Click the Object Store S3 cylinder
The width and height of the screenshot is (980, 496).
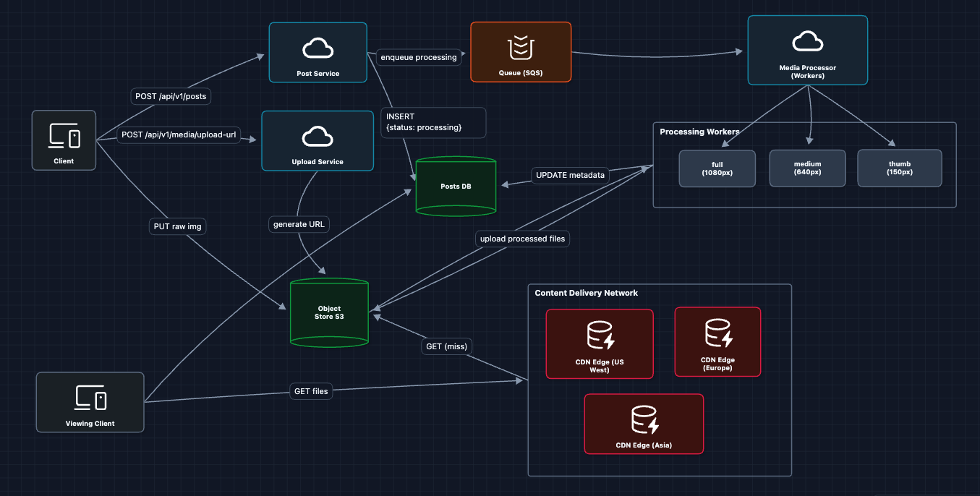click(329, 313)
